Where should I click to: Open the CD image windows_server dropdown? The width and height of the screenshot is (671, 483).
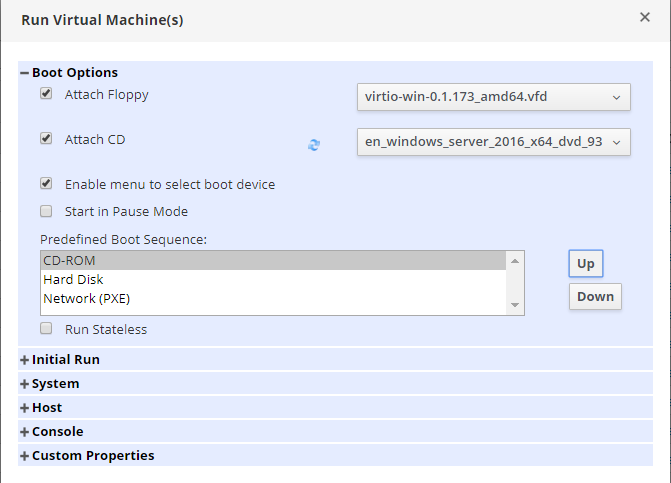pos(493,142)
